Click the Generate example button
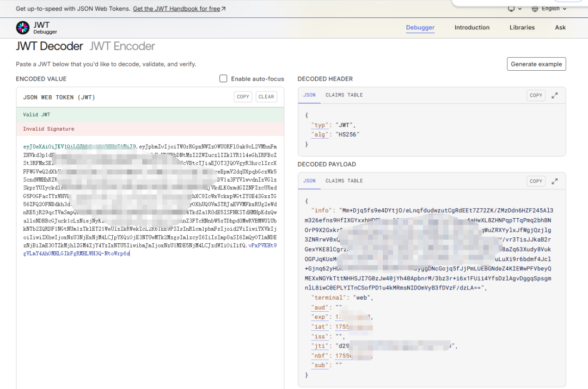588x389 pixels. 536,64
